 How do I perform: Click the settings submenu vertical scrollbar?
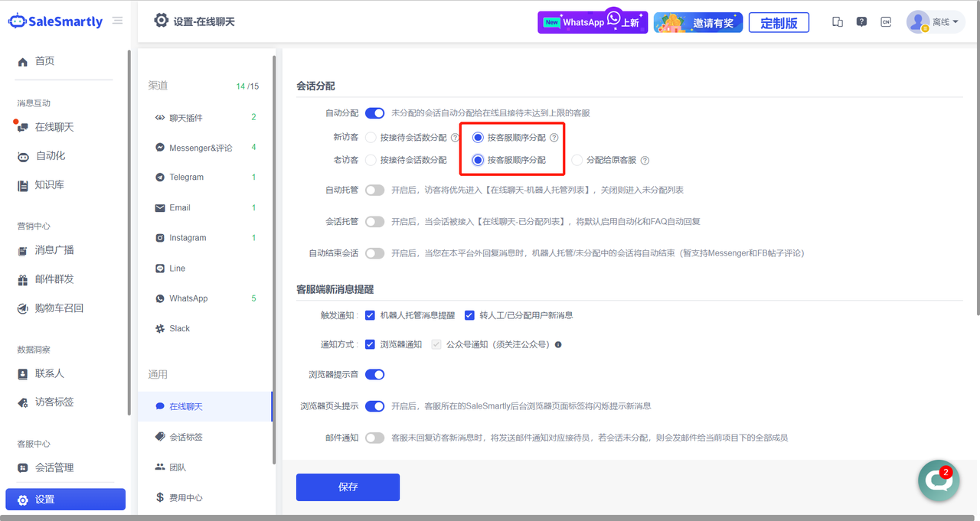[x=273, y=260]
